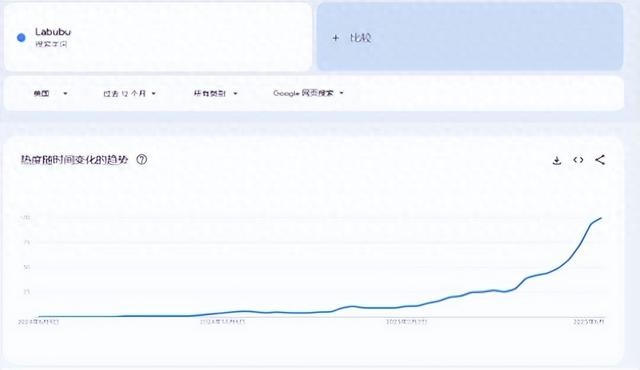Download the trend chart data as CSV
Image resolution: width=640 pixels, height=370 pixels.
(x=557, y=160)
